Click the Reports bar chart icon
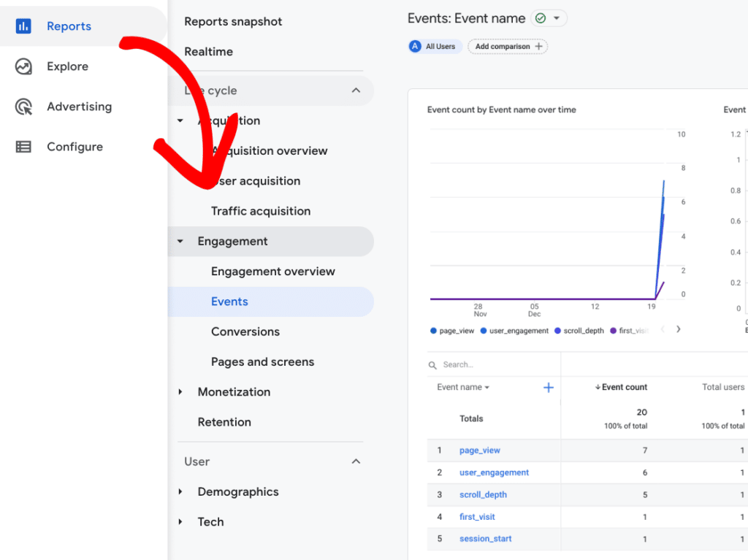 (23, 26)
